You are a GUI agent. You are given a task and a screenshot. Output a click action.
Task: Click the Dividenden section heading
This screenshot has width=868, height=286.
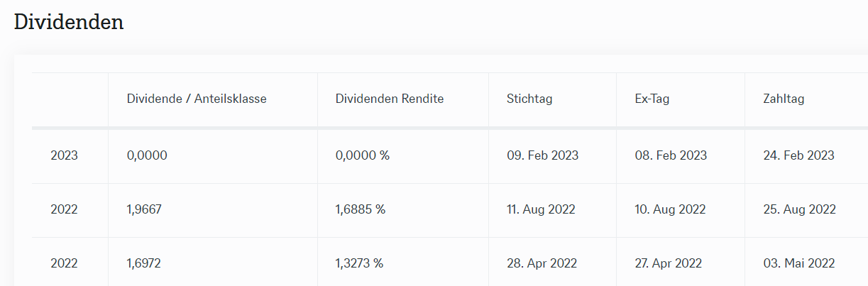(69, 21)
